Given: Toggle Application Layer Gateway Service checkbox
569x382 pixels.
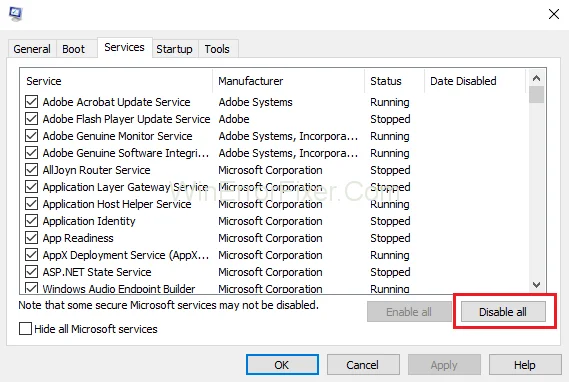Looking at the screenshot, I should point(32,187).
